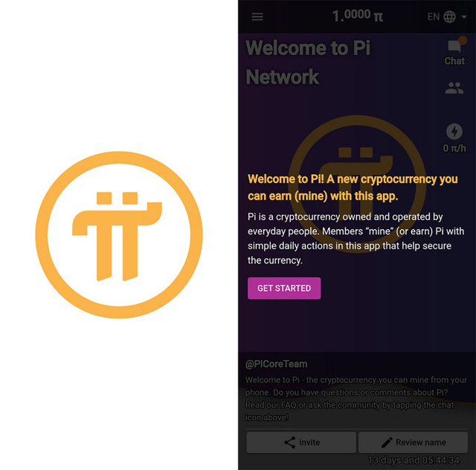Viewport: 476px width, 470px height.
Task: Click the invite button
Action: tap(301, 442)
